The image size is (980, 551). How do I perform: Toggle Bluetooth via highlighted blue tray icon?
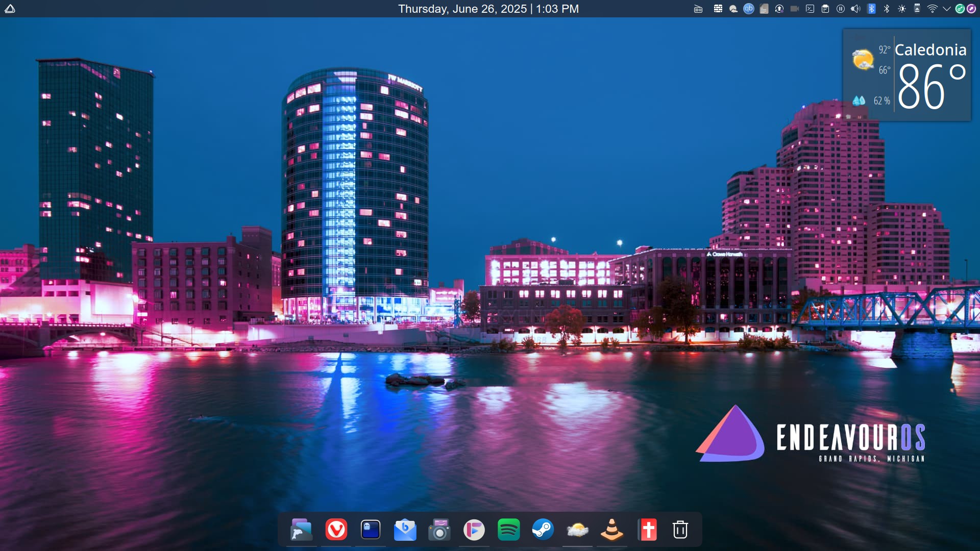point(872,9)
